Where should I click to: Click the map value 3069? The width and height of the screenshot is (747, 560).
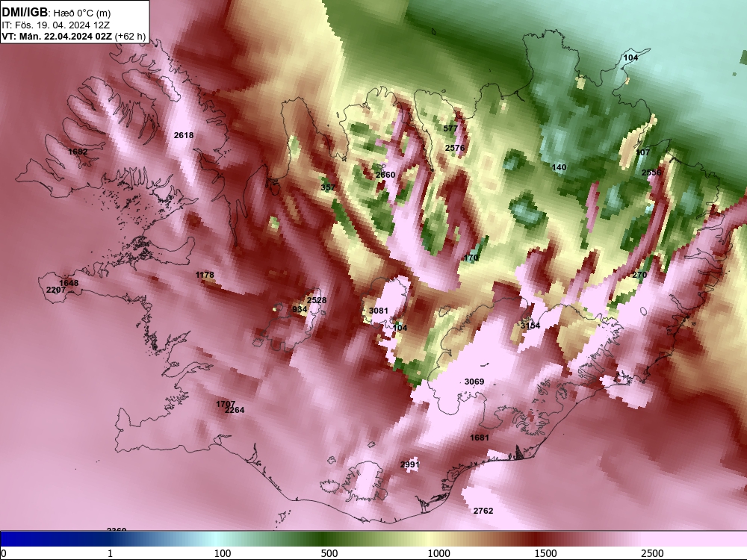tap(474, 382)
